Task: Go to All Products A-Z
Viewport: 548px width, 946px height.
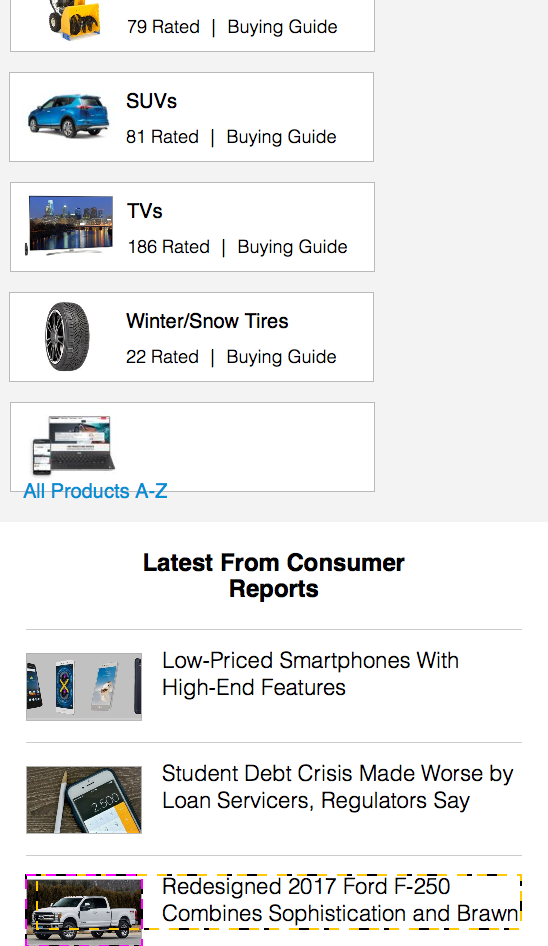Action: [95, 491]
